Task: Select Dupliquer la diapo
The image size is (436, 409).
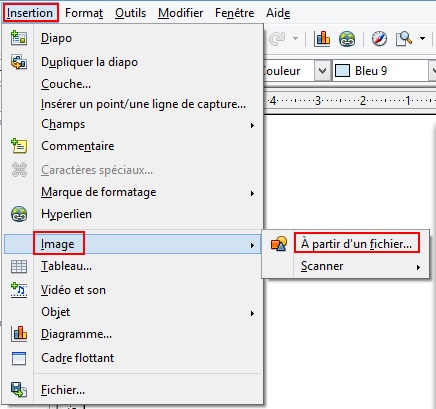Action: [89, 62]
